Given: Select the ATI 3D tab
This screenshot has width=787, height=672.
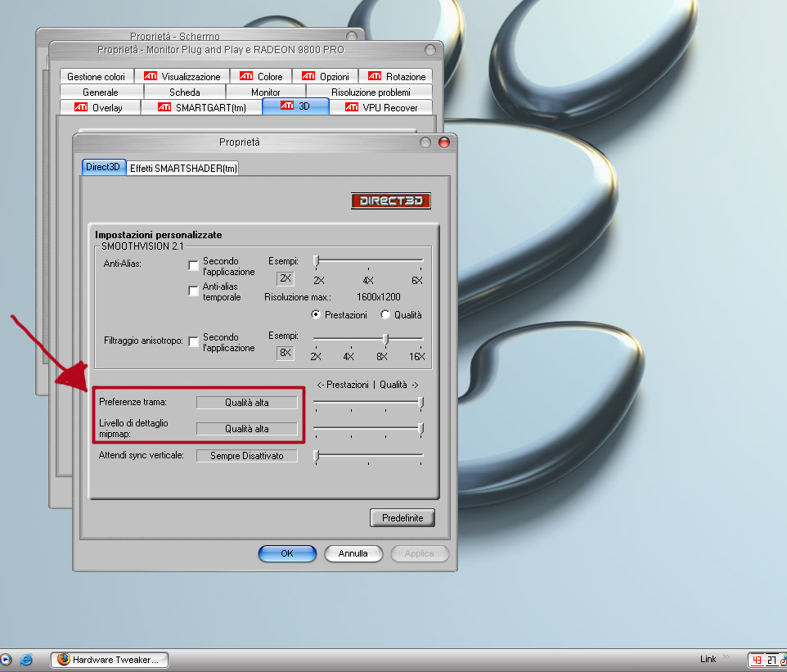Looking at the screenshot, I should pos(295,106).
